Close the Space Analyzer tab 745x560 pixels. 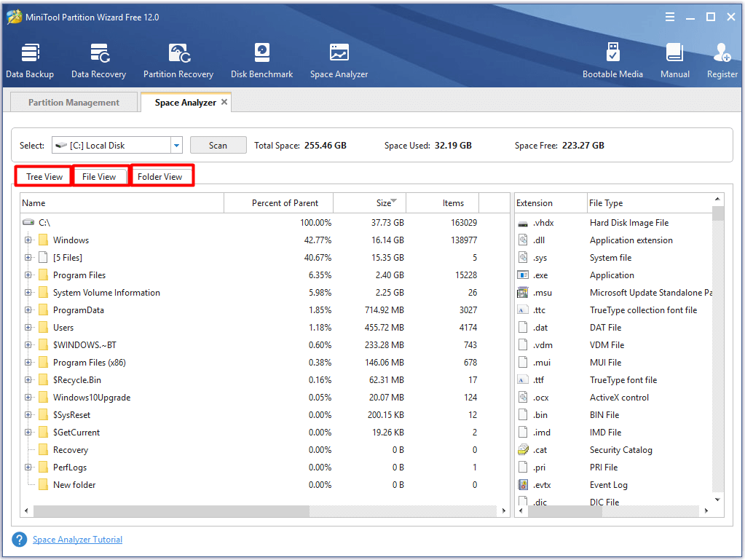[x=224, y=102]
